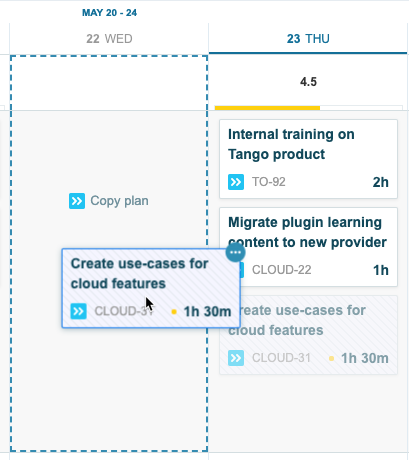
Task: Click the 2h duration on TO-92 card
Action: 381,182
